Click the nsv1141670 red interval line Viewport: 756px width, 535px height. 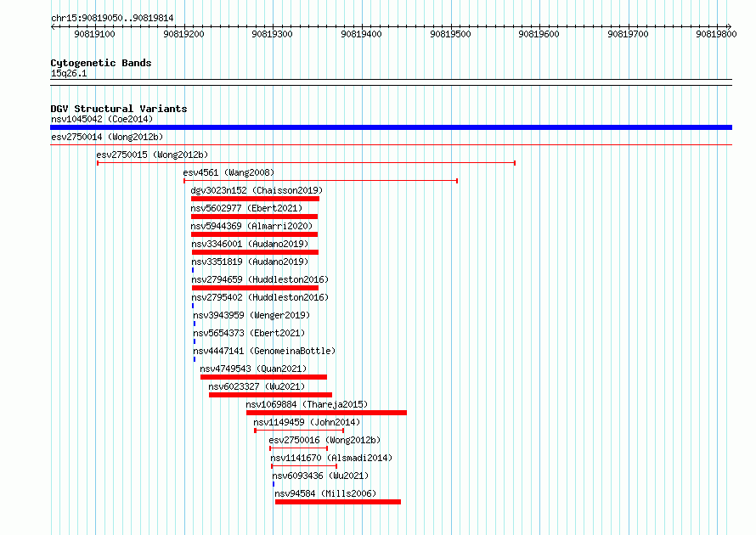[x=304, y=466]
